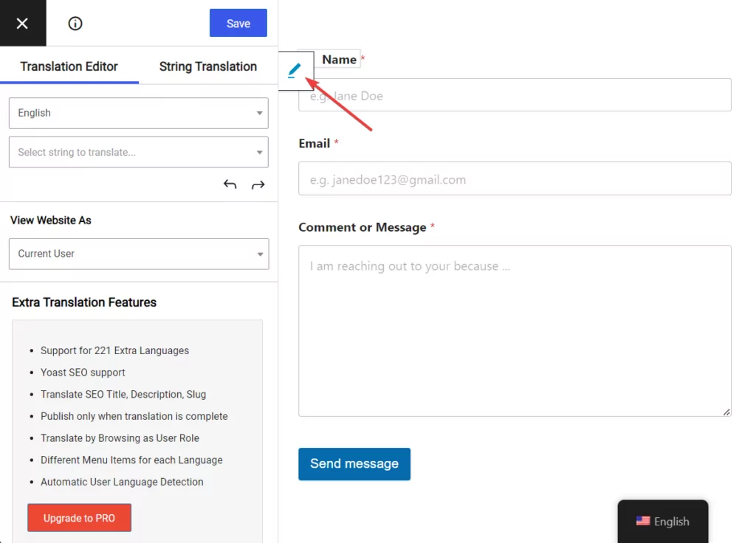
Task: Click Yoast SEO support list item
Action: [83, 373]
